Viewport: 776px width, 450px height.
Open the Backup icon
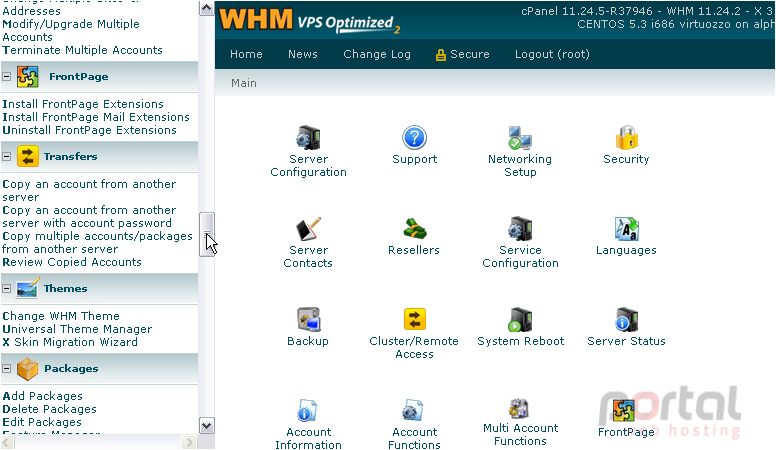pyautogui.click(x=308, y=320)
